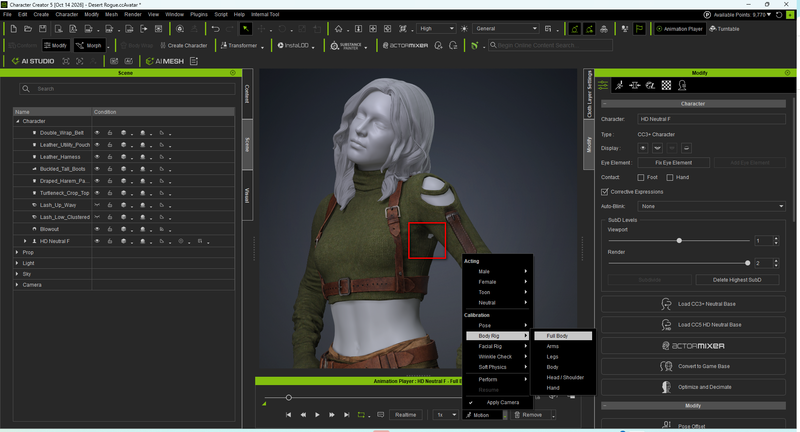Click the Fix Eye Element button

[673, 163]
